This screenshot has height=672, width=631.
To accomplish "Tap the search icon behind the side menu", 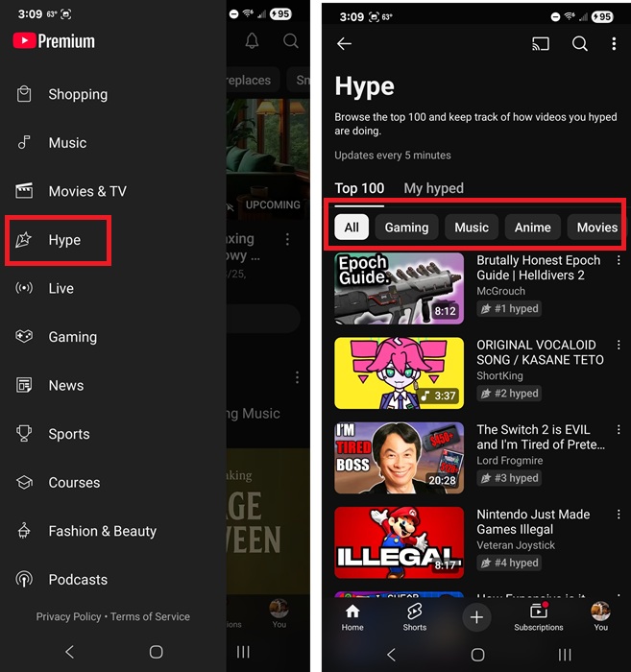I will coord(291,41).
